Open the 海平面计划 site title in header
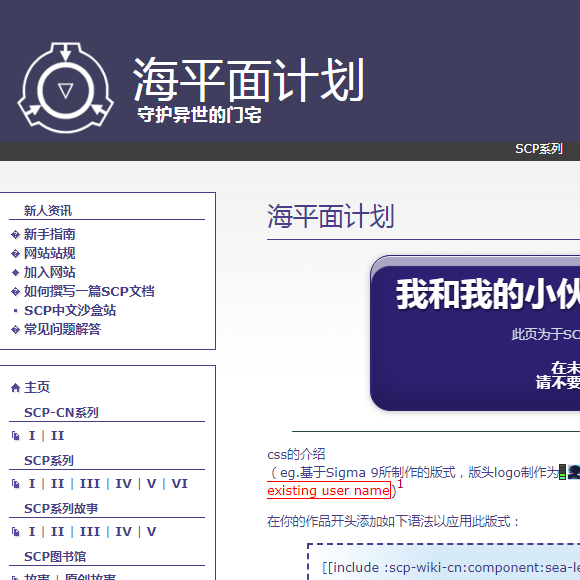The height and width of the screenshot is (580, 580). 249,80
